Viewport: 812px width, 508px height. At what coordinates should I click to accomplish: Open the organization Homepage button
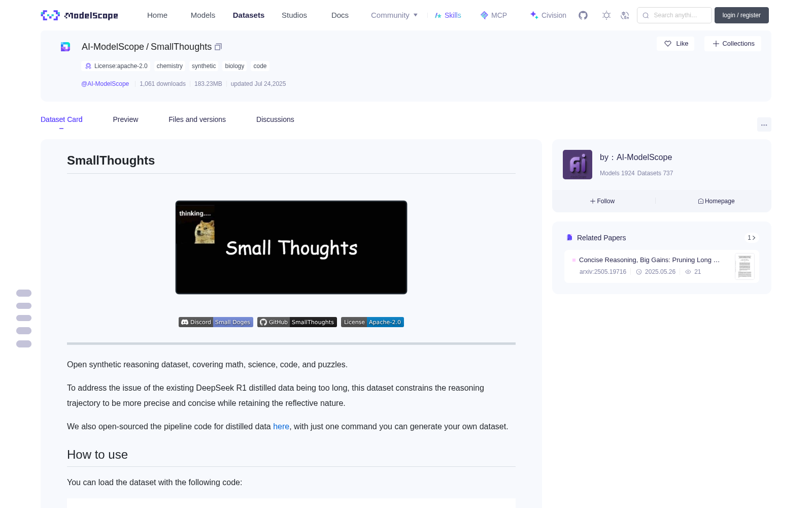coord(716,201)
